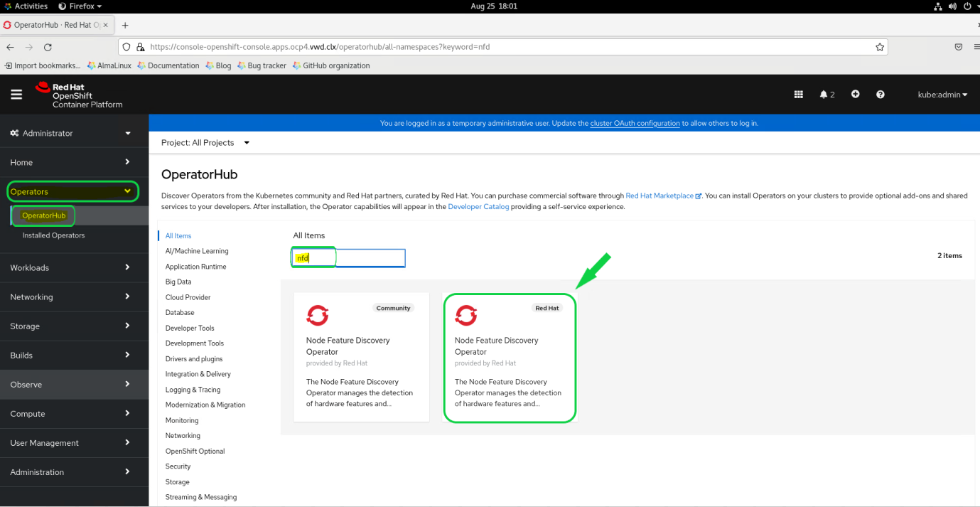Toggle the hamburger navigation menu
Screen dimensions: 980x507
16,95
